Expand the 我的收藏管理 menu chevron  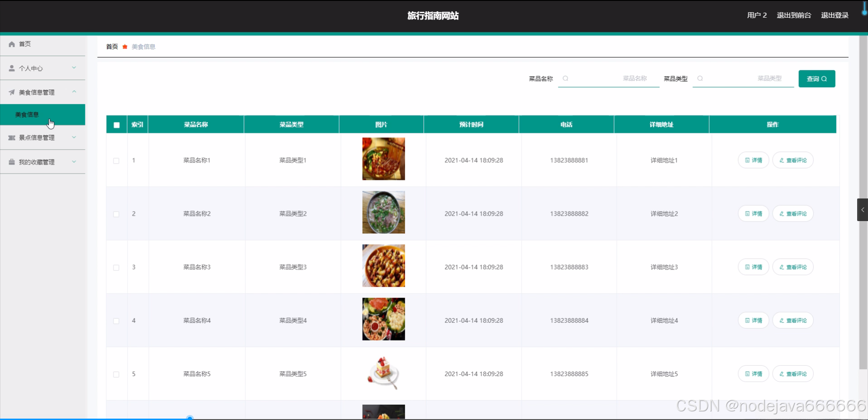tap(74, 161)
